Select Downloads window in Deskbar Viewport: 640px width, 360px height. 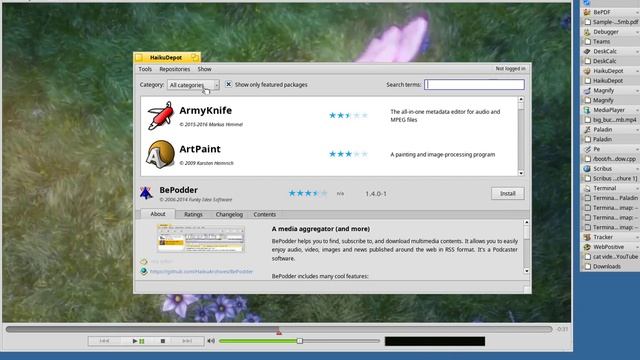click(610, 267)
